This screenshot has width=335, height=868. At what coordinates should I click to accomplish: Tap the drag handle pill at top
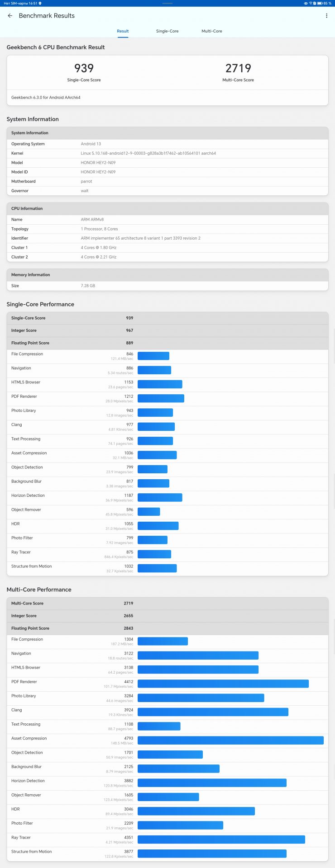tap(167, 3)
